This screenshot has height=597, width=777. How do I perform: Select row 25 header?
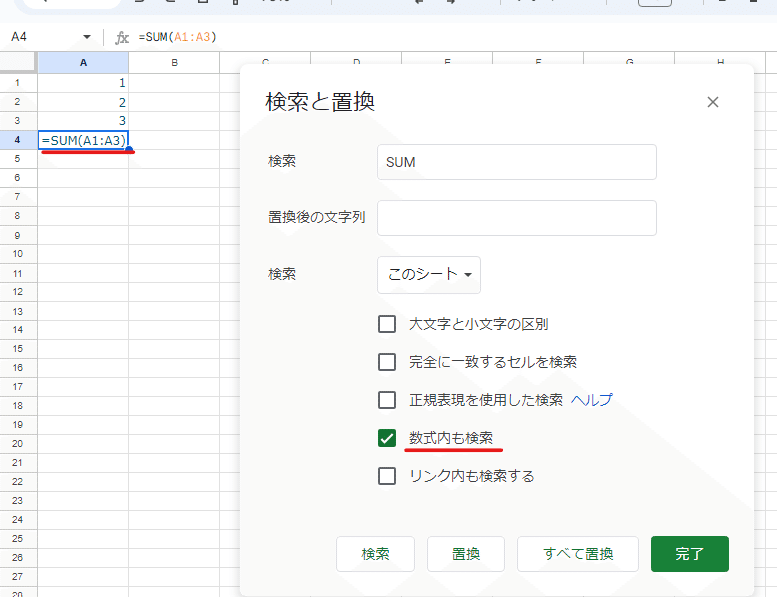click(18, 539)
